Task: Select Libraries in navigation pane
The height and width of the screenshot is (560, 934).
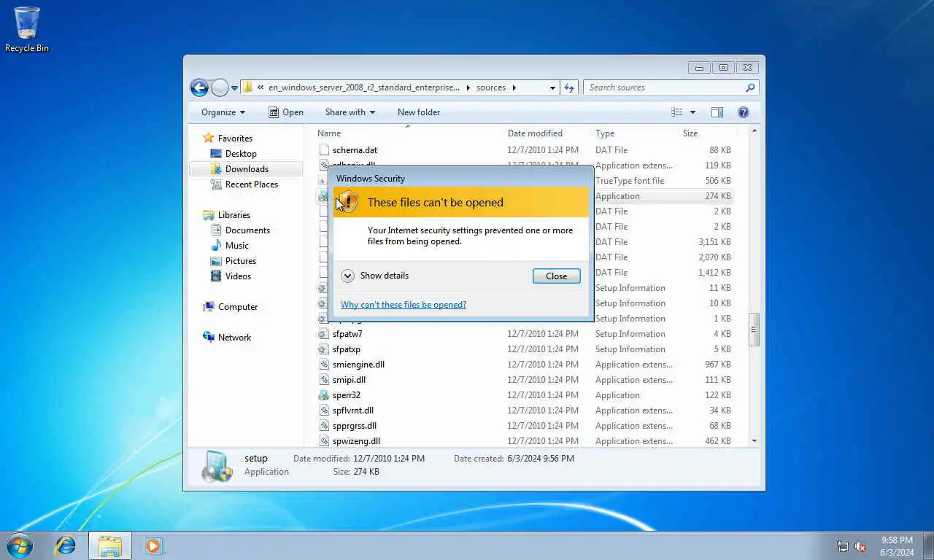Action: tap(233, 215)
